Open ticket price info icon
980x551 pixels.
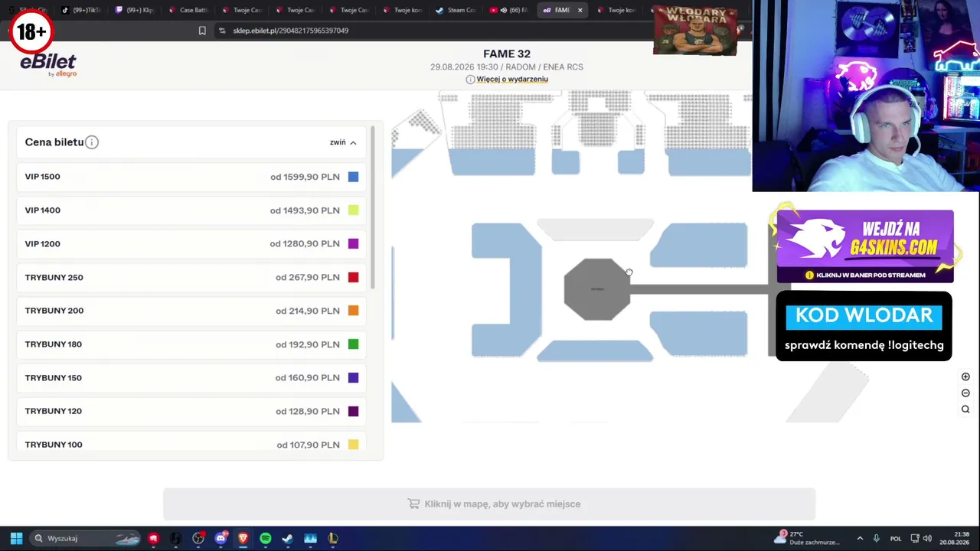92,142
